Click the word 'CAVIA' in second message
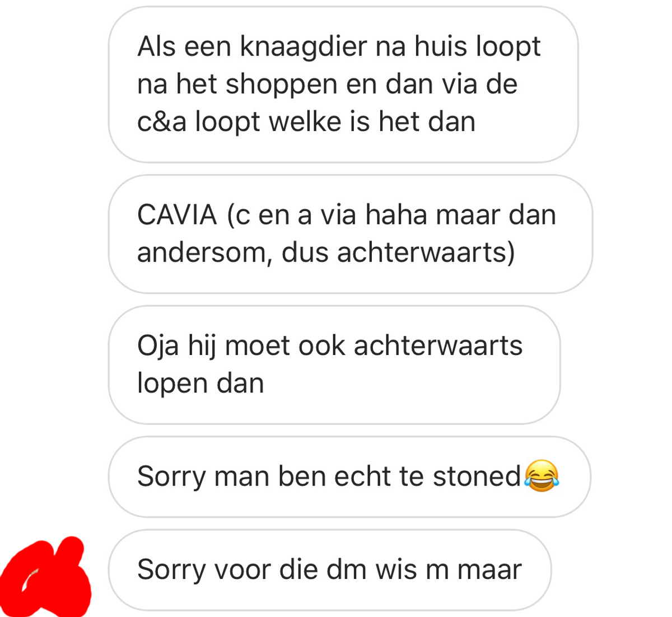Screen dimensions: 672x617 pos(177,215)
